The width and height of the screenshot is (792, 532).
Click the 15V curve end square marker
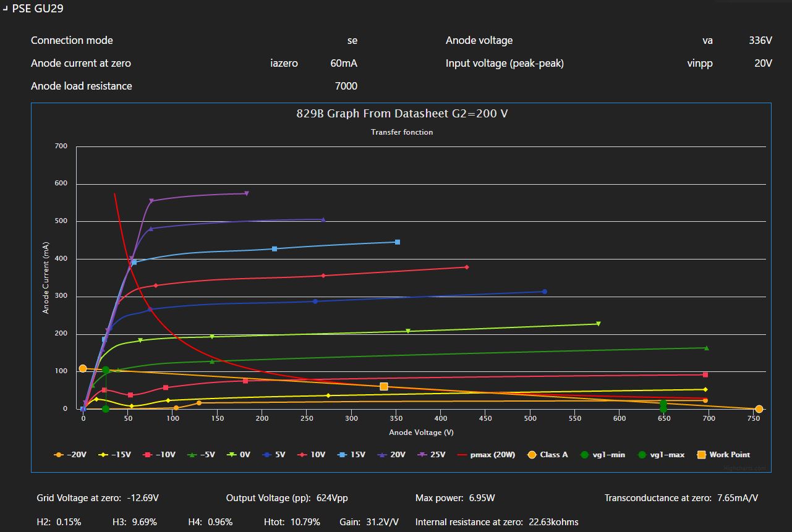pyautogui.click(x=398, y=242)
